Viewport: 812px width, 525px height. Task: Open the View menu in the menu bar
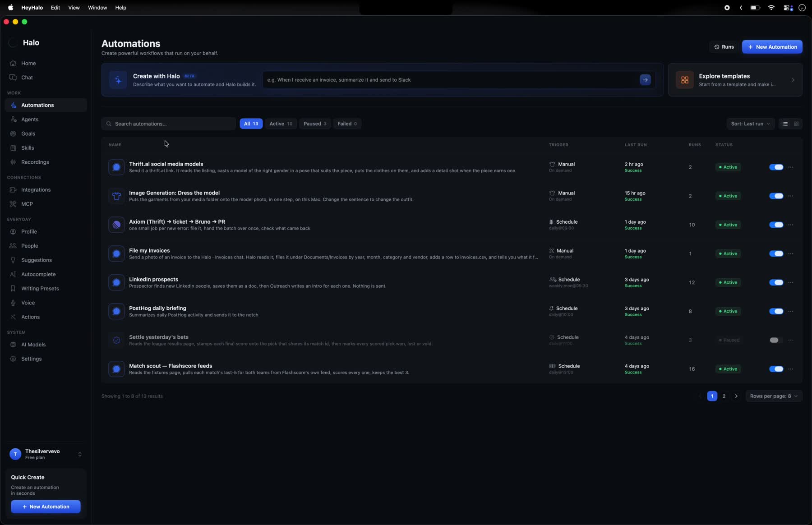point(74,8)
